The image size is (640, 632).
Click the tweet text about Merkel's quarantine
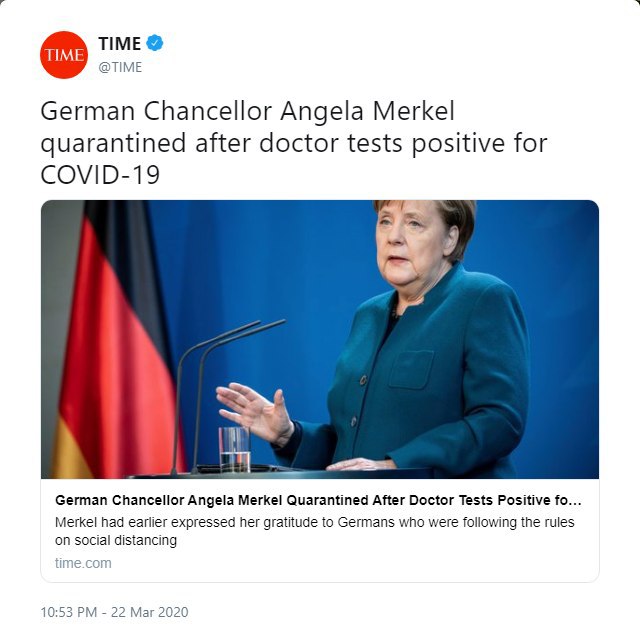(294, 143)
